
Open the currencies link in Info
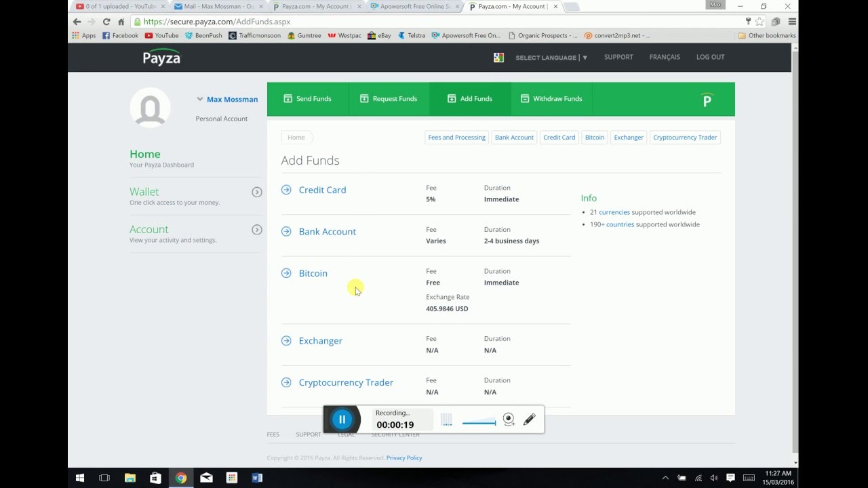coord(614,212)
